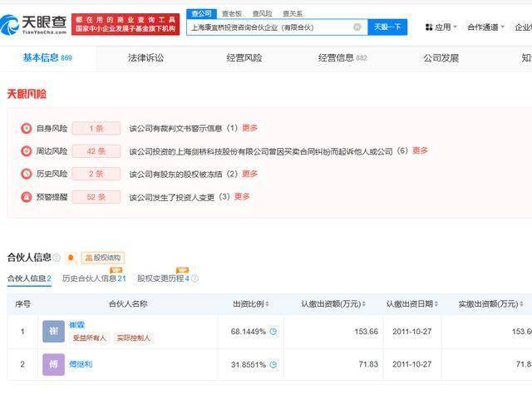Click the 153.66 subscribed capital value
The image size is (532, 394).
coord(366,332)
